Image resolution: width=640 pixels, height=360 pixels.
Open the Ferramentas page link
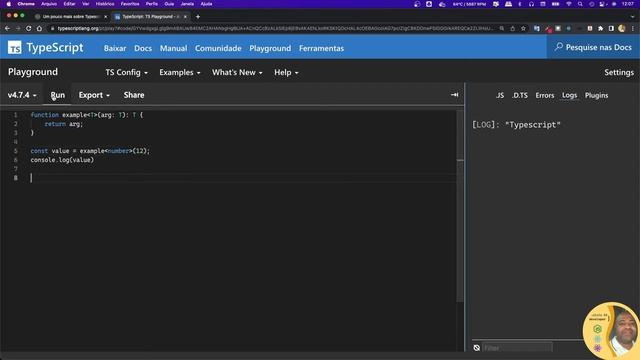coord(321,48)
